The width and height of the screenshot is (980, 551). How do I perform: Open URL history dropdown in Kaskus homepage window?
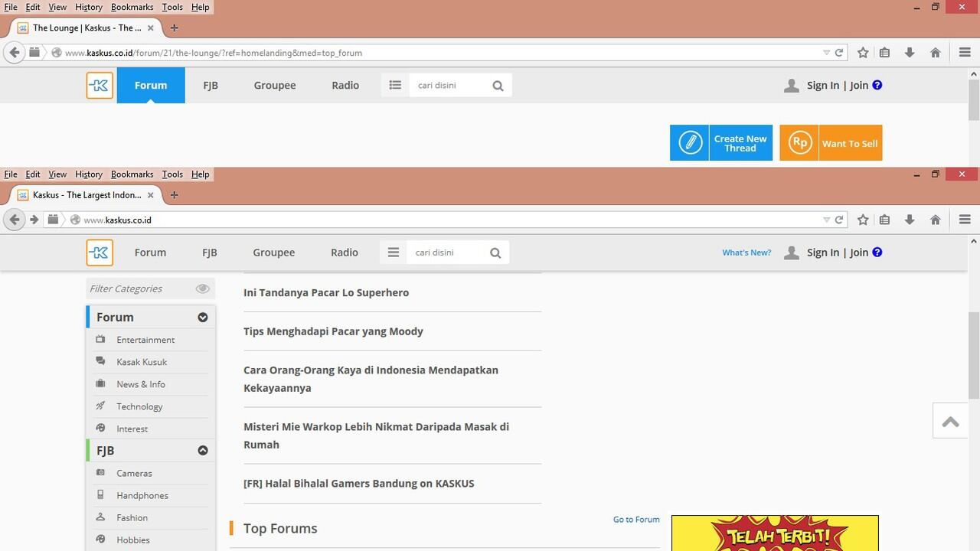[x=826, y=220]
